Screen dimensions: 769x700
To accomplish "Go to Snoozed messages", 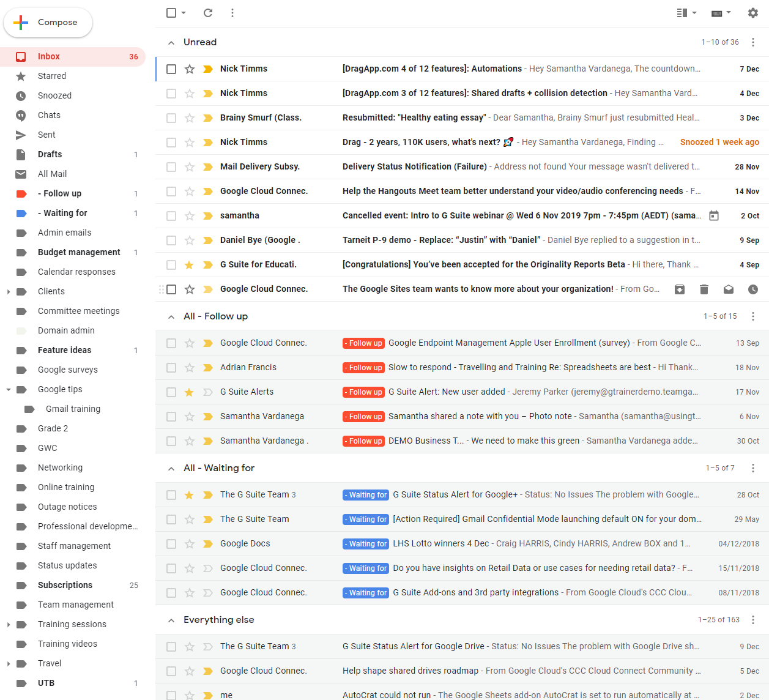I will point(73,96).
